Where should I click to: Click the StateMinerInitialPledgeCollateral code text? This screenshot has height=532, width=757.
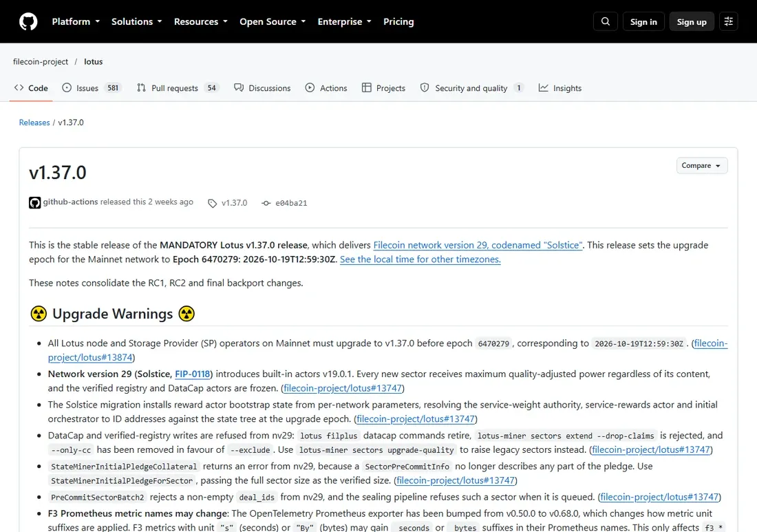[124, 467]
